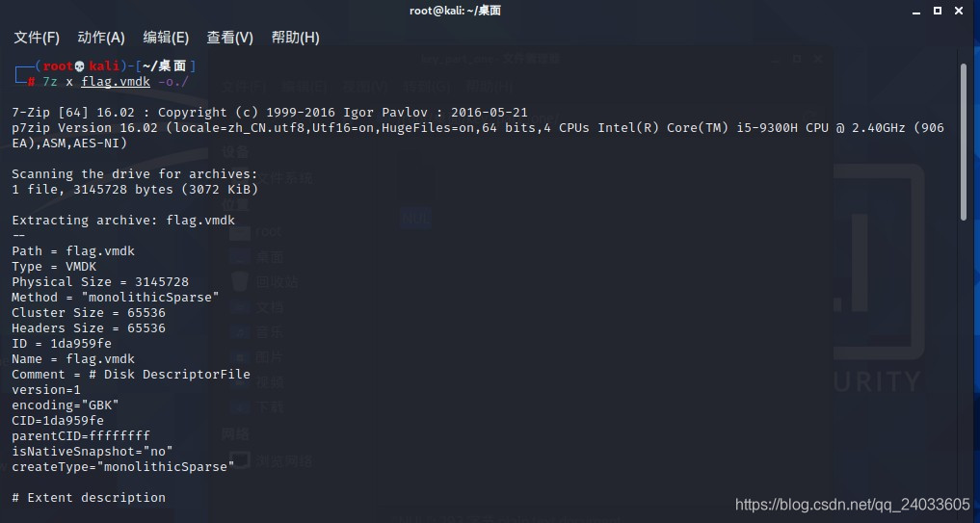Image resolution: width=980 pixels, height=523 pixels.
Task: Click the 'Type = VMDK' line
Action: pyautogui.click(x=54, y=266)
